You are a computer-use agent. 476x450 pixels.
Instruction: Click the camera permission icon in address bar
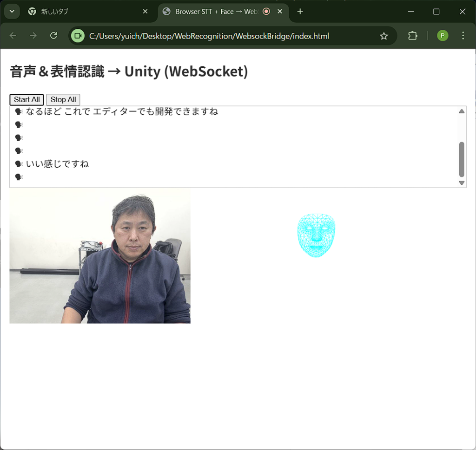pos(78,36)
